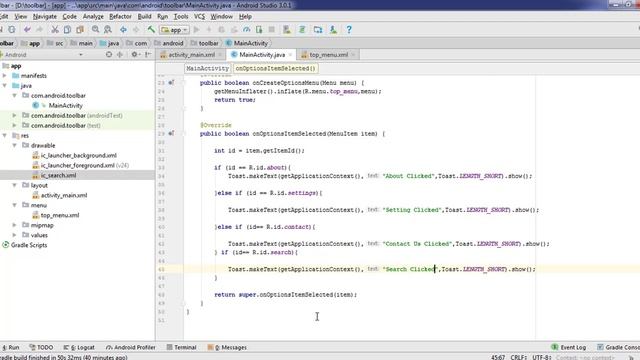Screen dimensions: 640x360
Task: Click the Debug app bug icon
Action: click(221, 29)
